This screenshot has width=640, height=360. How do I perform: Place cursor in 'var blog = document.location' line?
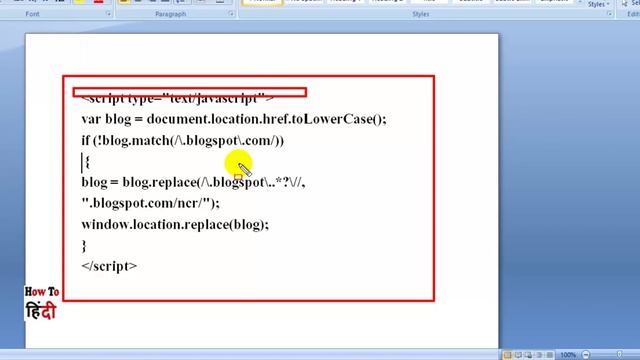pos(233,119)
